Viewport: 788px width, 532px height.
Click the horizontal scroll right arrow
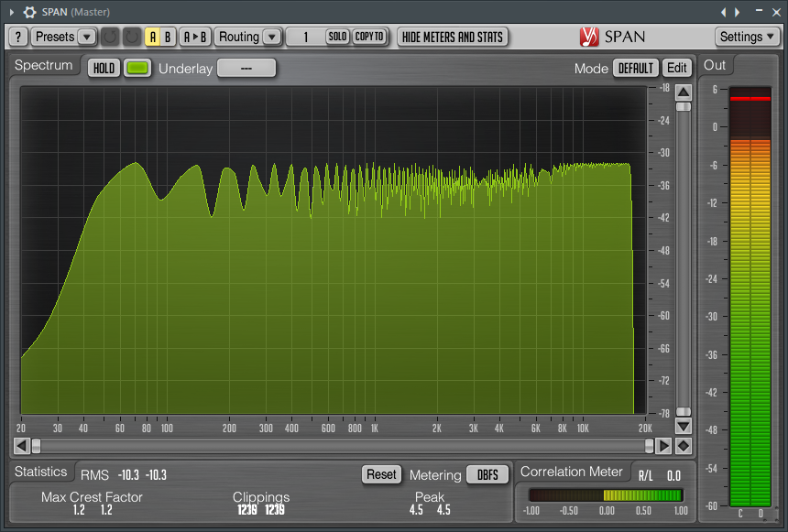click(x=663, y=446)
